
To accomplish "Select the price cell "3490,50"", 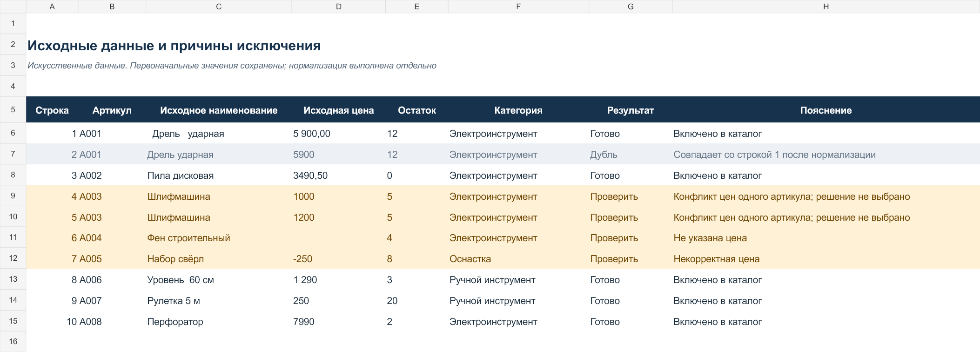I will tap(339, 176).
